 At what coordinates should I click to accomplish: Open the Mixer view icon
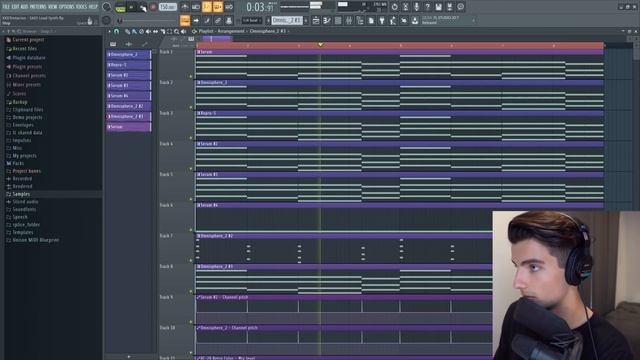pyautogui.click(x=349, y=20)
